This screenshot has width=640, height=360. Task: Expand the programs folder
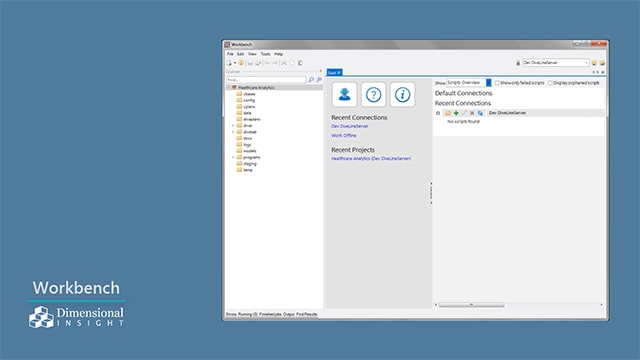tap(233, 157)
